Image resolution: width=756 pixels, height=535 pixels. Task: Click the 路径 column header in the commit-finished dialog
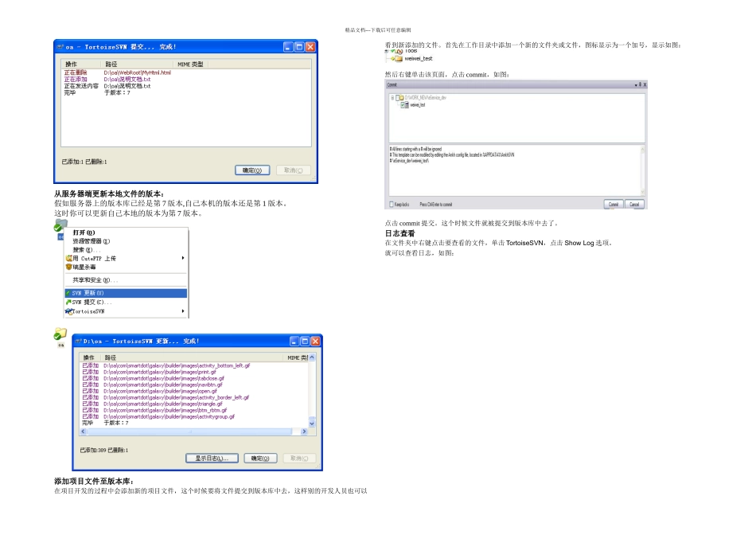[x=137, y=64]
